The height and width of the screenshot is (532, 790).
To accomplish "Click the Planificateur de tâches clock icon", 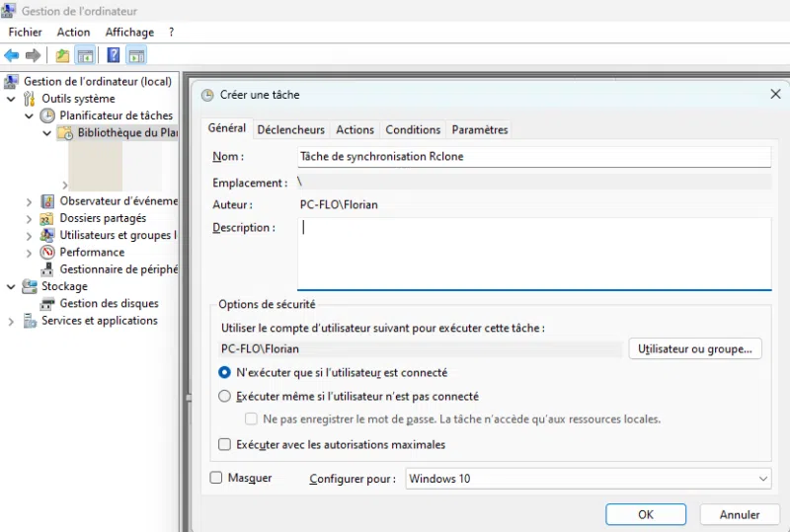I will tap(47, 115).
